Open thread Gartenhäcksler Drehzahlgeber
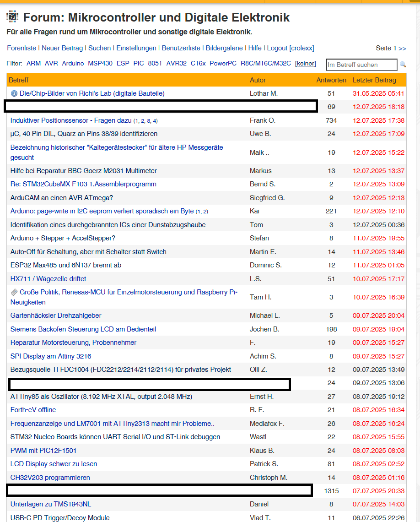Image resolution: width=420 pixels, height=522 pixels. tap(56, 315)
